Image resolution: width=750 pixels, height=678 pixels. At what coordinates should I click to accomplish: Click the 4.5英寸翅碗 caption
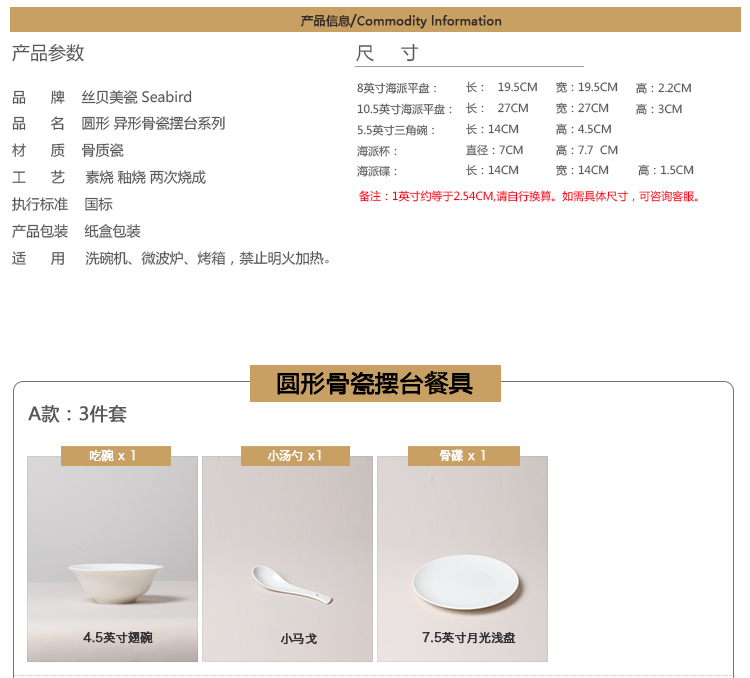pyautogui.click(x=118, y=638)
